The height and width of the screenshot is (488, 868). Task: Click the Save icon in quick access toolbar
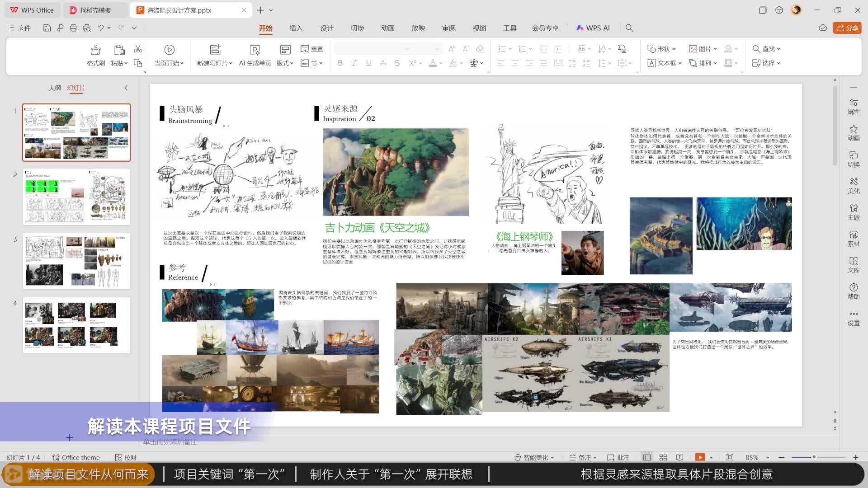click(x=47, y=28)
